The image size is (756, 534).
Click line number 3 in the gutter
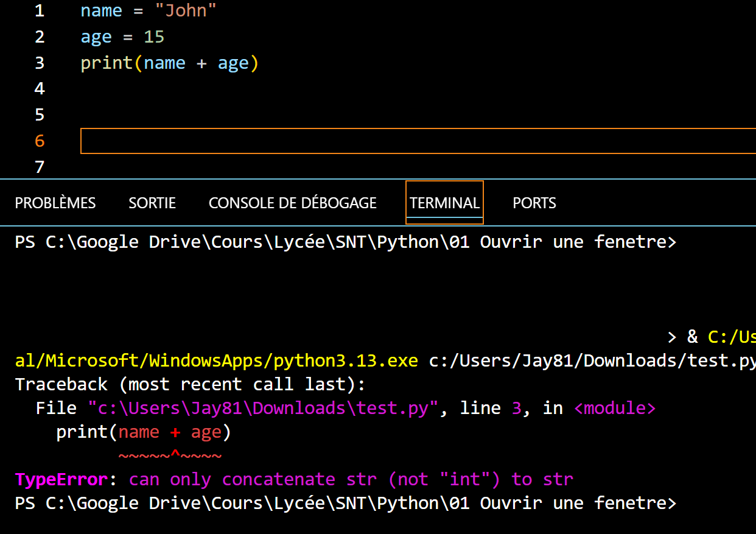tap(40, 63)
